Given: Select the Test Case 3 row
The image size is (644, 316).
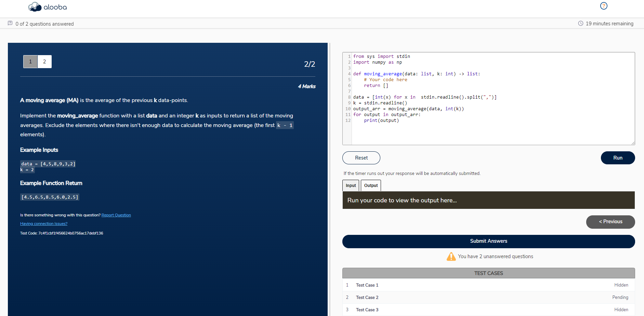Looking at the screenshot, I should (x=488, y=310).
